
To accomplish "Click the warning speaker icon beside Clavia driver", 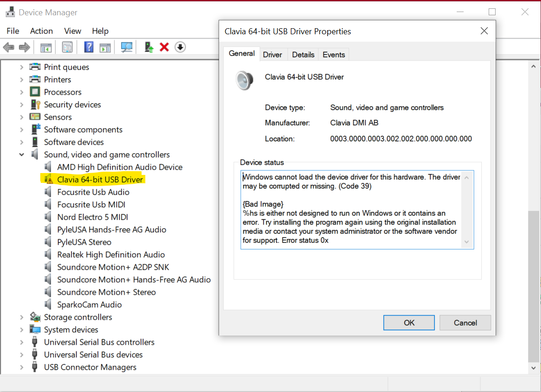I will pyautogui.click(x=49, y=179).
